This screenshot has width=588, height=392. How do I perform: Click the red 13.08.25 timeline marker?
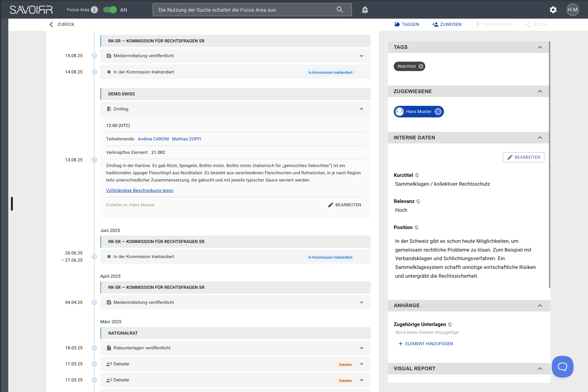pos(94,160)
